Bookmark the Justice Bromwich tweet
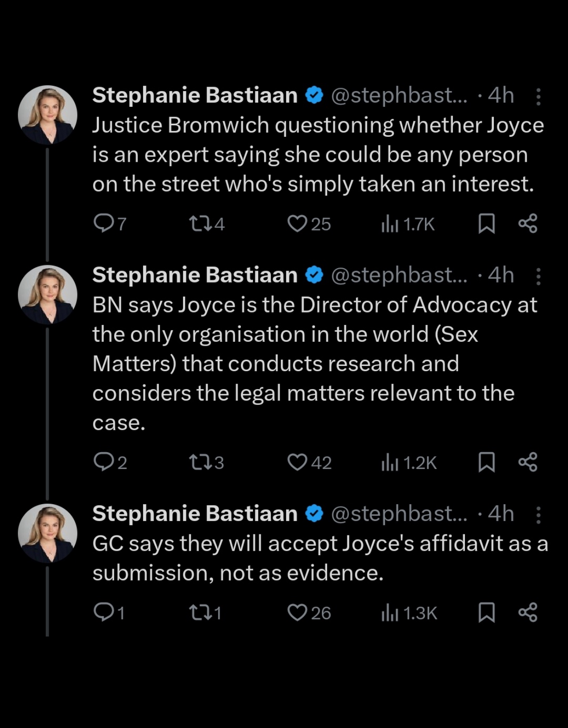 pos(486,224)
